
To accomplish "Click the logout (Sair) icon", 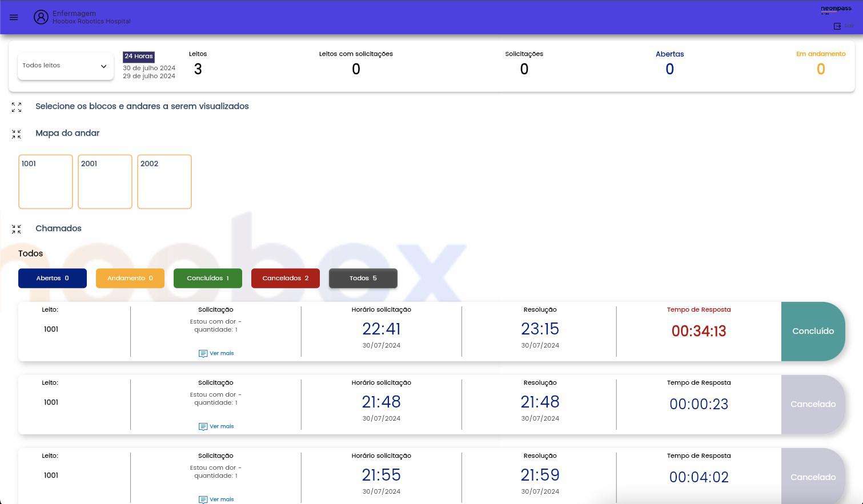I will [837, 26].
